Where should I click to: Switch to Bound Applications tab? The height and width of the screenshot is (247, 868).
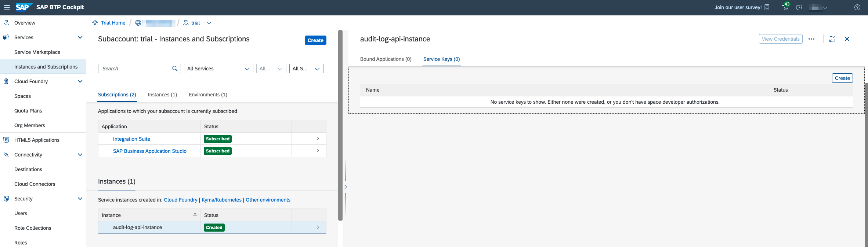tap(386, 59)
